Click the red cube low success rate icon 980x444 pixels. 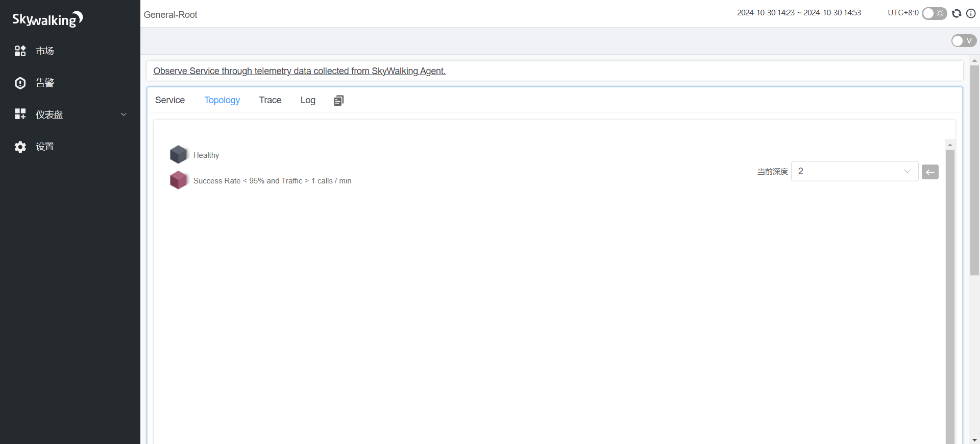[178, 180]
